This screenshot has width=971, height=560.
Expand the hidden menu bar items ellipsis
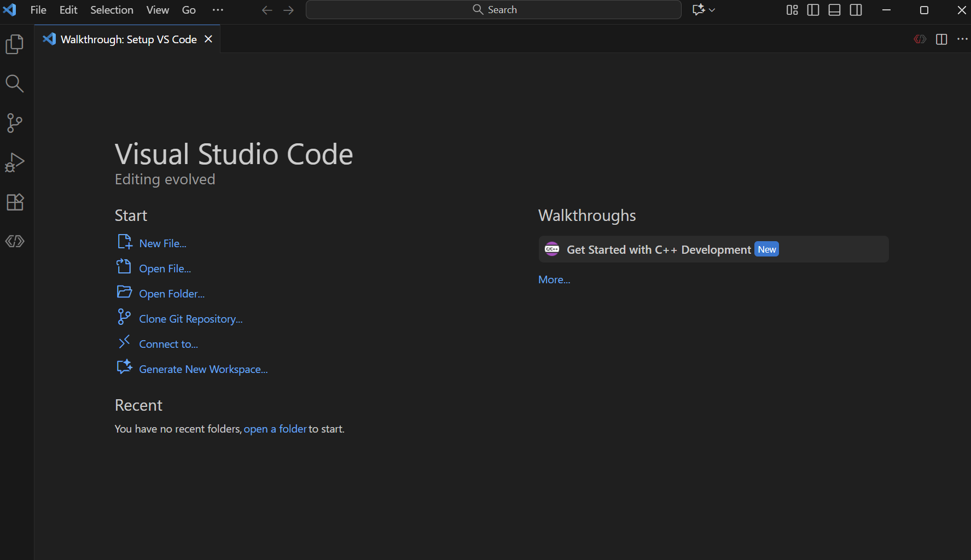[218, 10]
